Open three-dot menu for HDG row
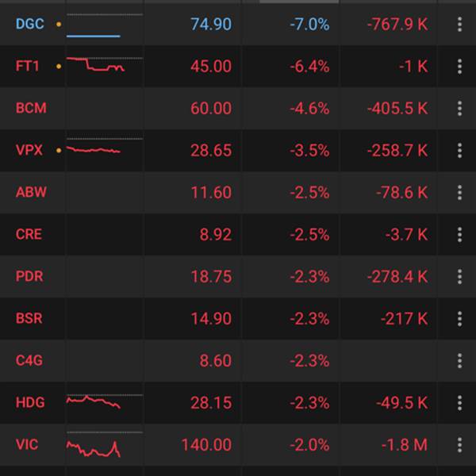 coord(459,403)
